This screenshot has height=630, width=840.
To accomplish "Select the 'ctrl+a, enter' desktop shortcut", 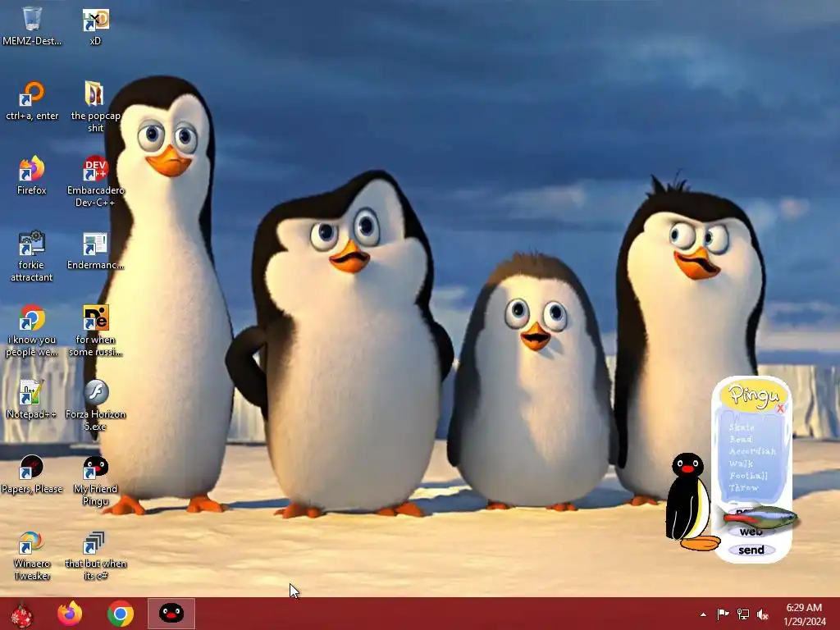I will (x=32, y=101).
